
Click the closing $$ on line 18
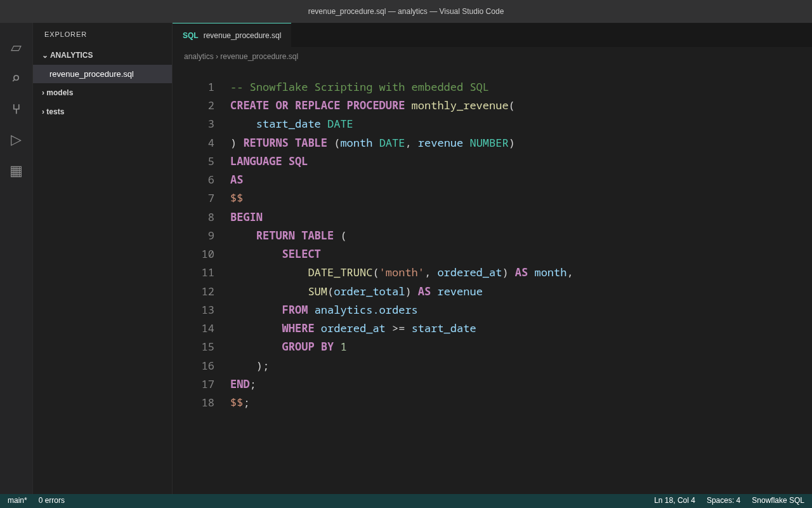pyautogui.click(x=237, y=403)
